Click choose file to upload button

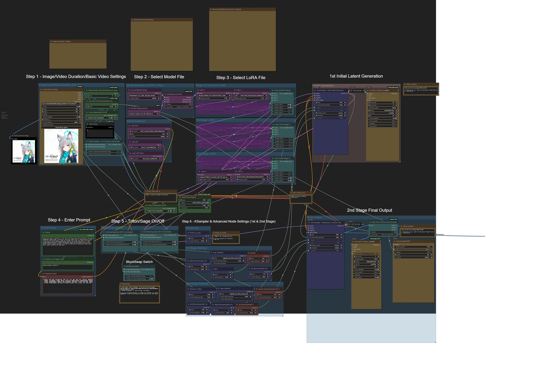coord(61,127)
